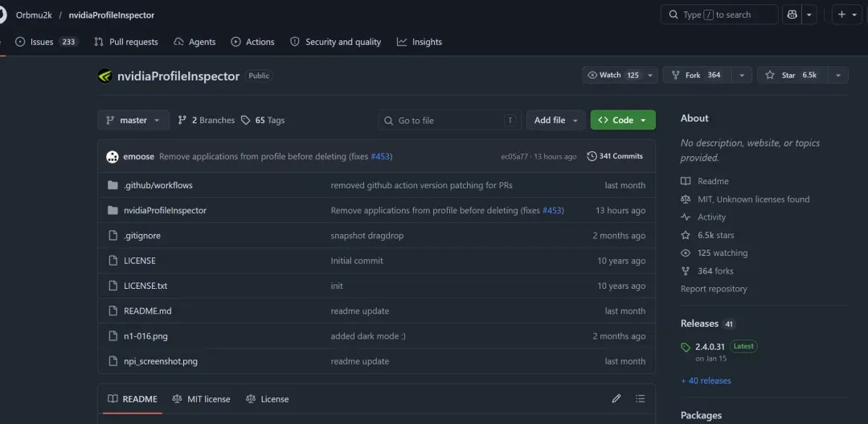Open the Security and quality tab
Viewport: 868px width, 424px height.
pos(335,42)
